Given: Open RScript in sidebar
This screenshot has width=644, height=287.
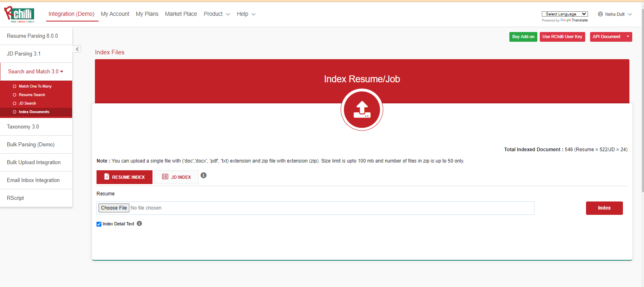Looking at the screenshot, I should pyautogui.click(x=36, y=198).
